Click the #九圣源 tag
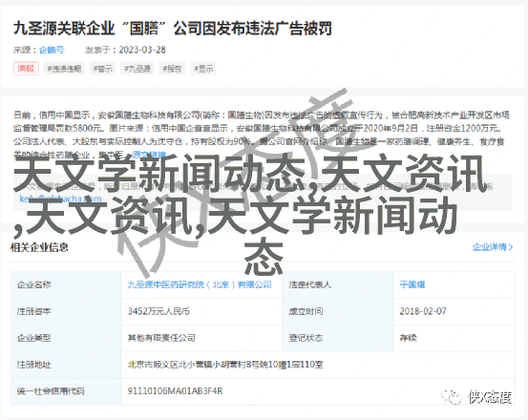 pyautogui.click(x=137, y=69)
